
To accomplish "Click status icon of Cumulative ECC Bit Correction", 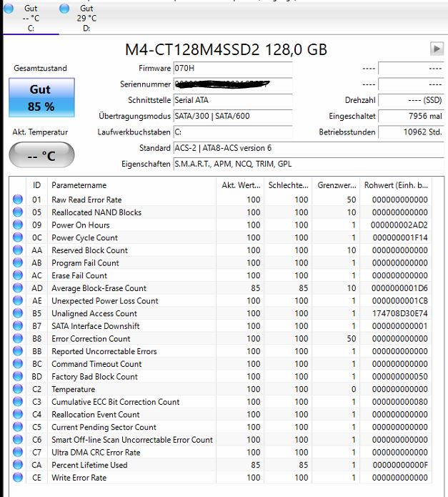I will [x=18, y=402].
